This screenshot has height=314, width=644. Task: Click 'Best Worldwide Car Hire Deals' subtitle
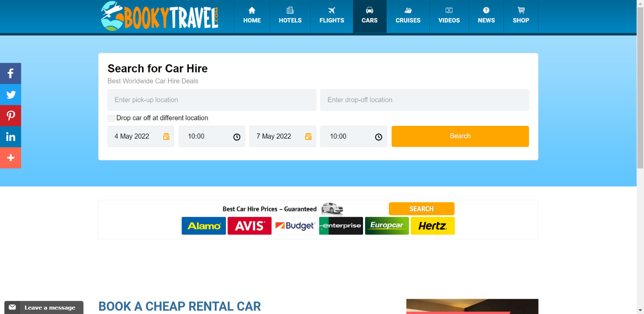point(153,81)
